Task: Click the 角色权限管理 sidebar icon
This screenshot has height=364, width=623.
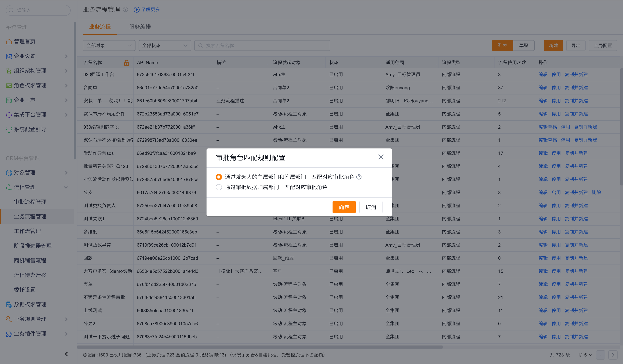Action: [9, 85]
